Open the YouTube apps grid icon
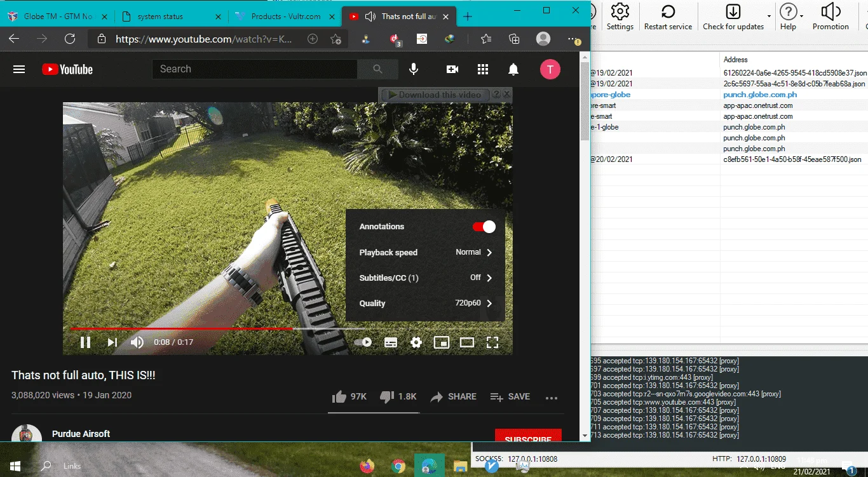The height and width of the screenshot is (477, 868). (x=483, y=69)
